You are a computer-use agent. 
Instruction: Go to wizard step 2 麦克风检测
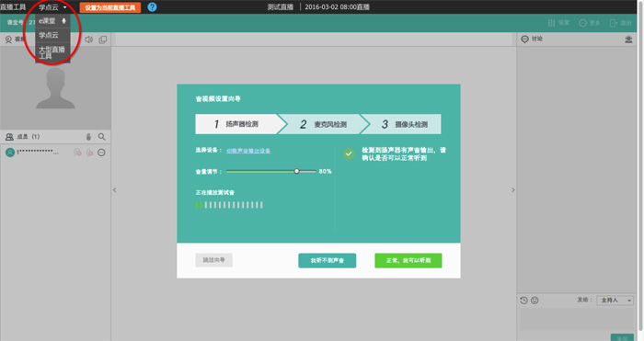[x=324, y=124]
